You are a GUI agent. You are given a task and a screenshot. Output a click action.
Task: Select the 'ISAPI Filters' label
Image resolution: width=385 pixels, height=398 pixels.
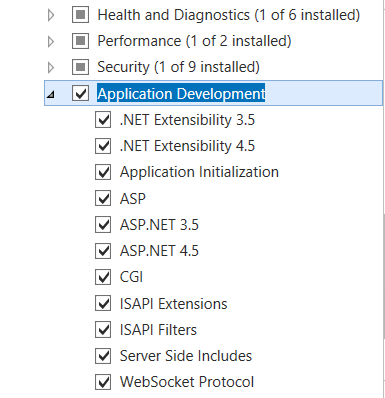click(x=158, y=330)
